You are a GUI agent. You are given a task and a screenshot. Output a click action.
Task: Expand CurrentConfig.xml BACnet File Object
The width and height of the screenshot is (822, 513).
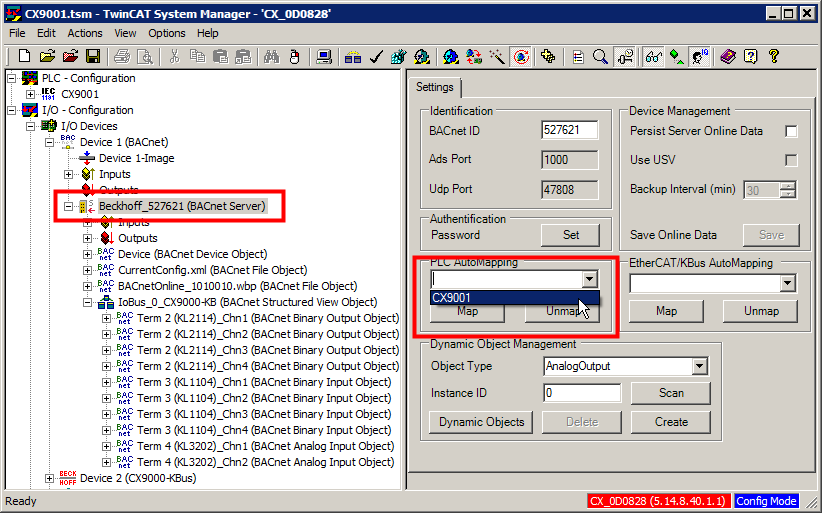click(x=87, y=270)
